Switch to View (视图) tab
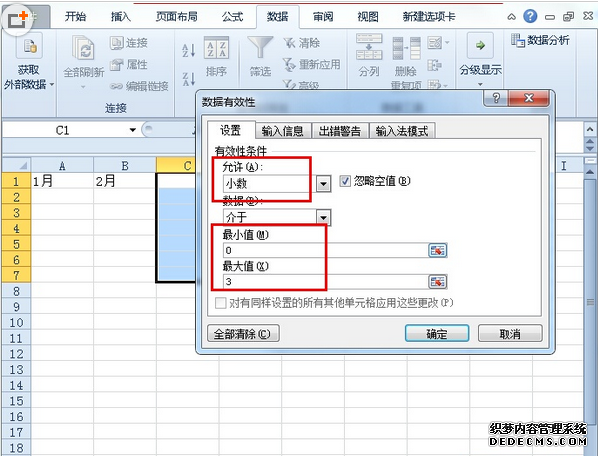 click(368, 17)
